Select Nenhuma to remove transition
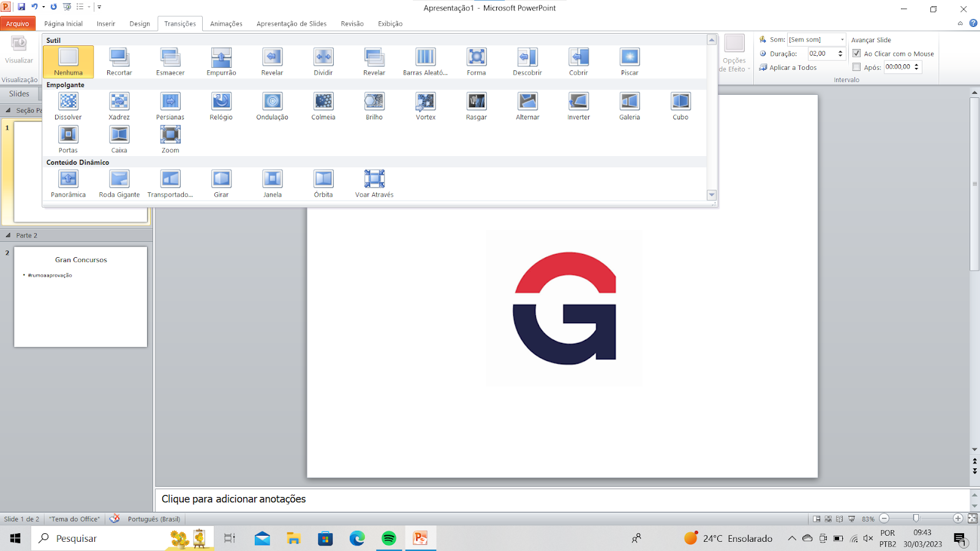The image size is (980, 551). 68,62
